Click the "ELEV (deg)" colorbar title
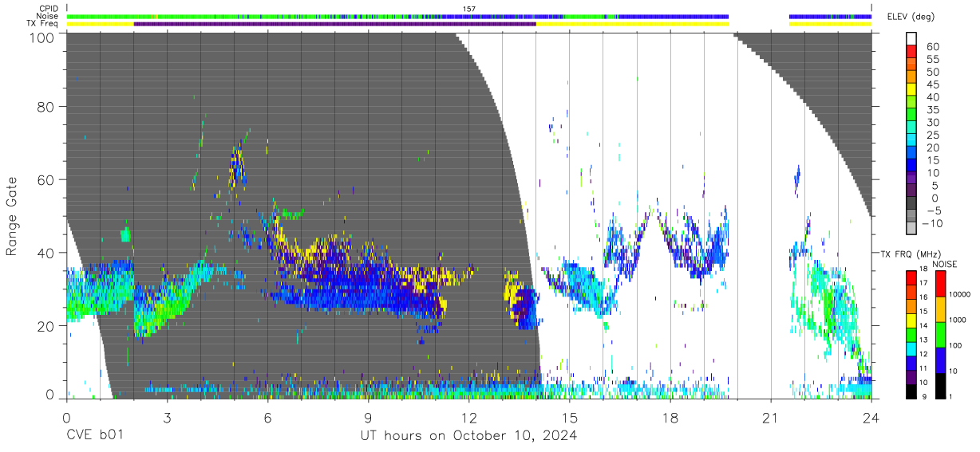The image size is (980, 452). [x=911, y=17]
